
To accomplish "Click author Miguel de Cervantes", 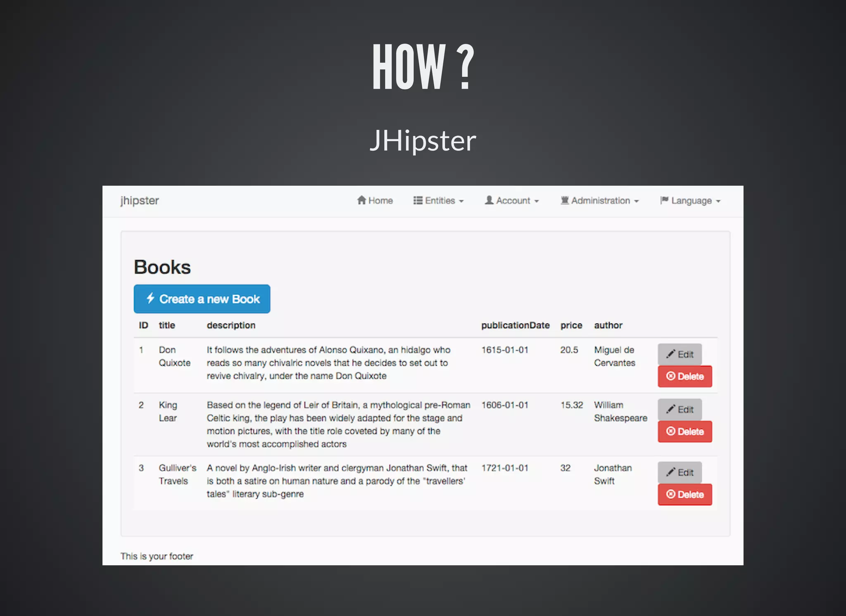I will (x=615, y=356).
